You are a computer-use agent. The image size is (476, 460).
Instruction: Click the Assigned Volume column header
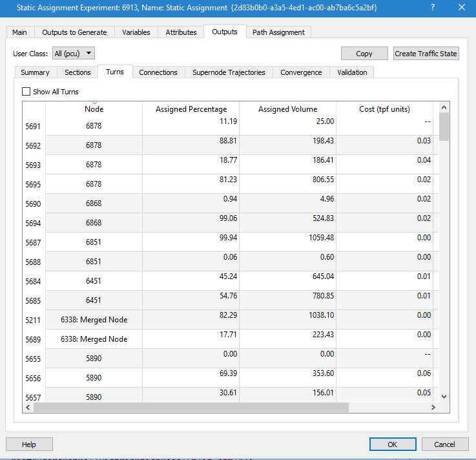coord(287,109)
